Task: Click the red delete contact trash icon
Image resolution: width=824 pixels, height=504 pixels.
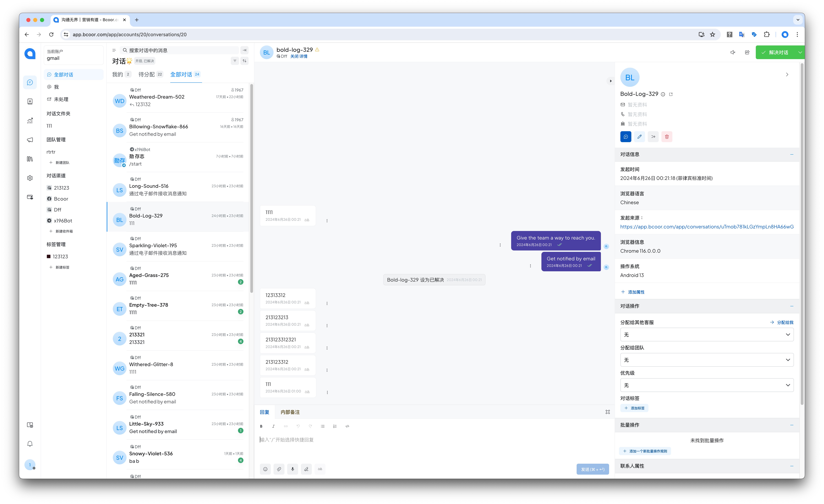Action: tap(667, 137)
